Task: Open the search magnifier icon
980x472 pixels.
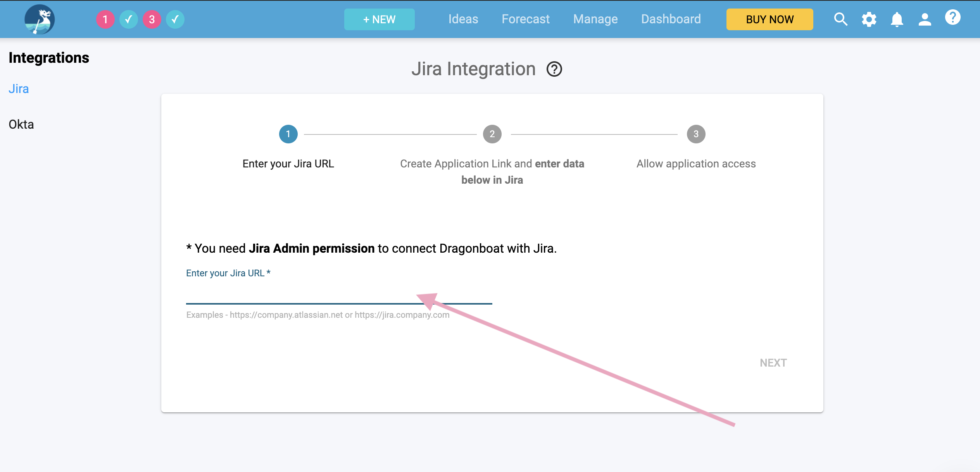Action: [840, 19]
